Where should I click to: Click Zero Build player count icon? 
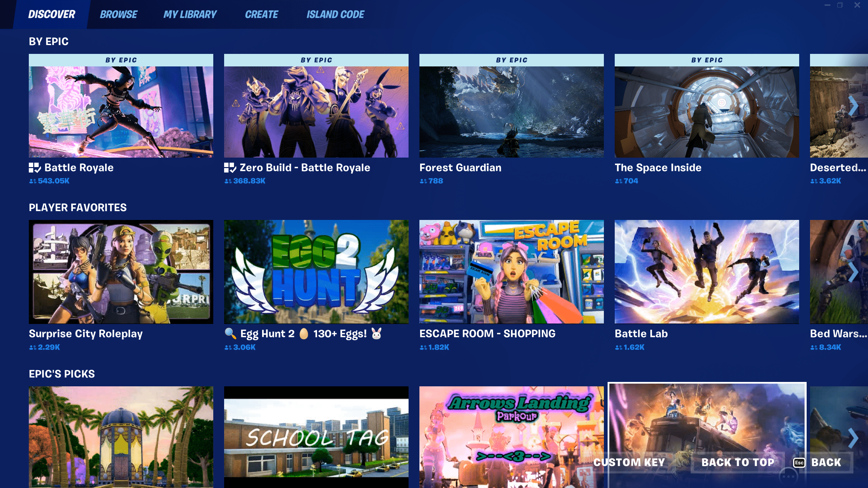click(228, 181)
